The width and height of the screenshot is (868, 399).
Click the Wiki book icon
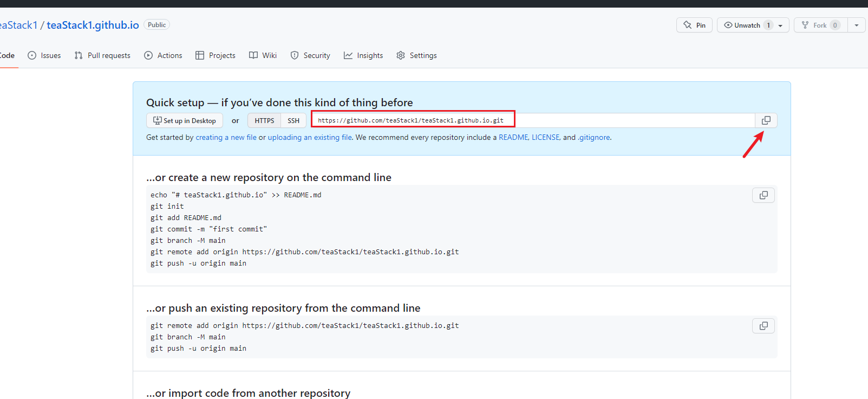click(253, 55)
